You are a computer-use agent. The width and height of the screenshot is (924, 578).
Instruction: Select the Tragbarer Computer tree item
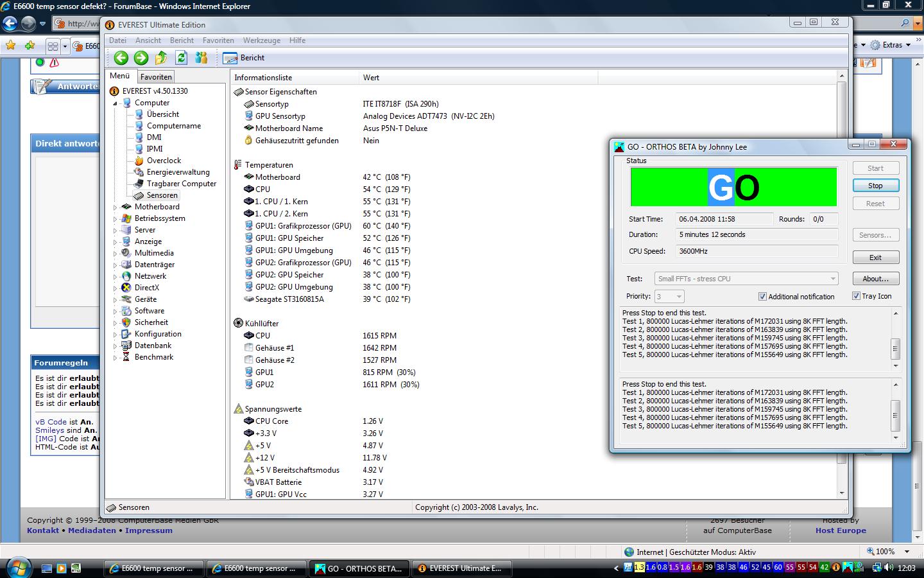[x=182, y=184]
